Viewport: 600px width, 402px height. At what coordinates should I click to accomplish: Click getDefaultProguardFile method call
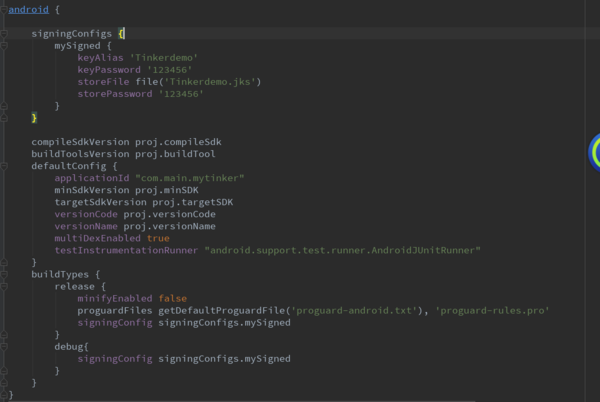pyautogui.click(x=222, y=311)
